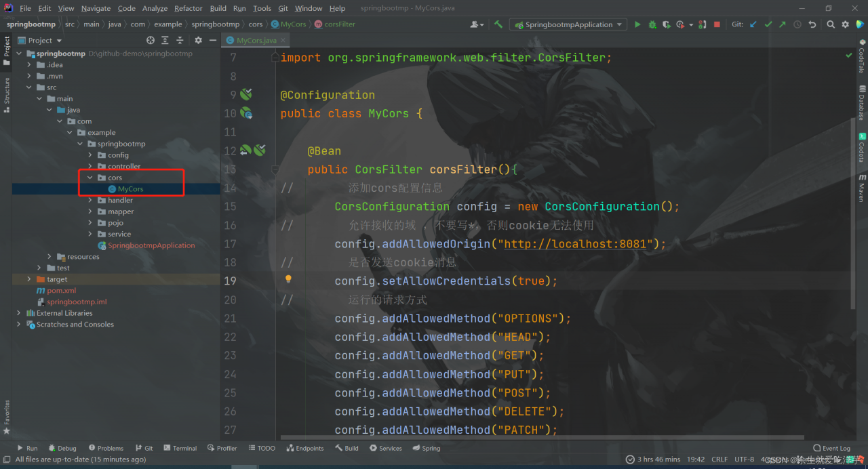Open the Terminal tool window

(x=180, y=448)
